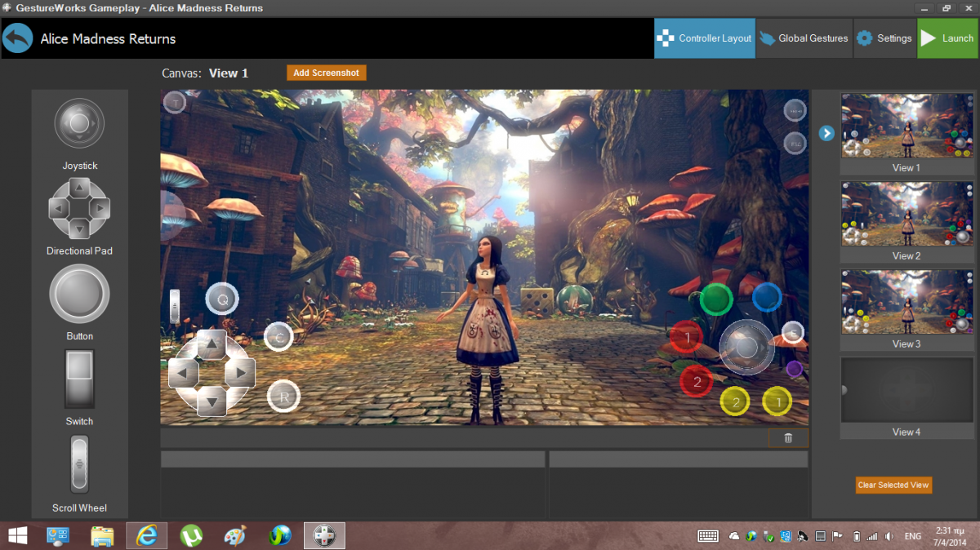Open uTorrent from the taskbar

pos(191,535)
